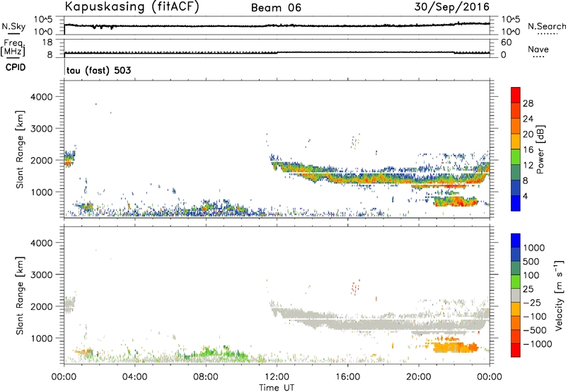Click the "12:00" time axis tick label
566x392 pixels.
[x=277, y=377]
